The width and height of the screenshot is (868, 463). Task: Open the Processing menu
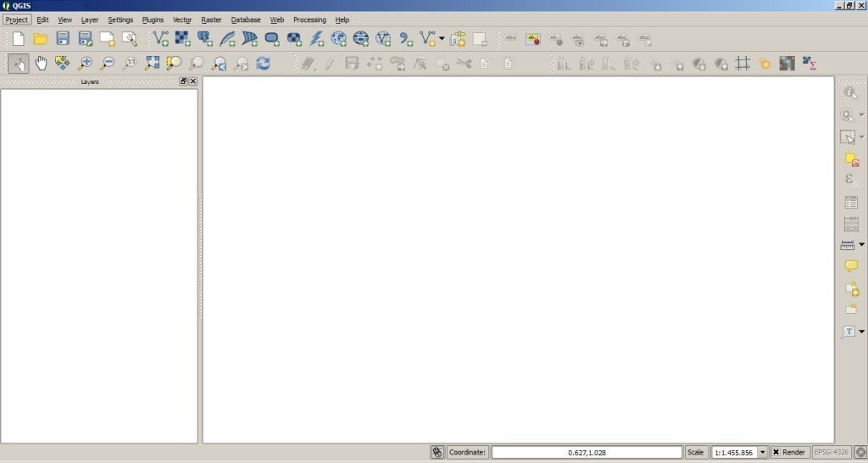[309, 20]
